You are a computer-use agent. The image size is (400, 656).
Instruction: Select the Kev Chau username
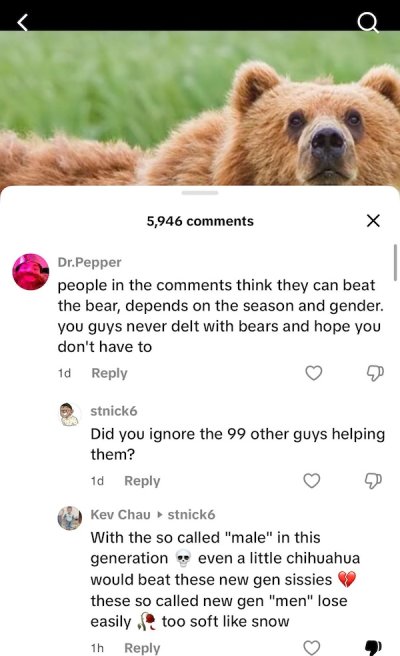121,514
